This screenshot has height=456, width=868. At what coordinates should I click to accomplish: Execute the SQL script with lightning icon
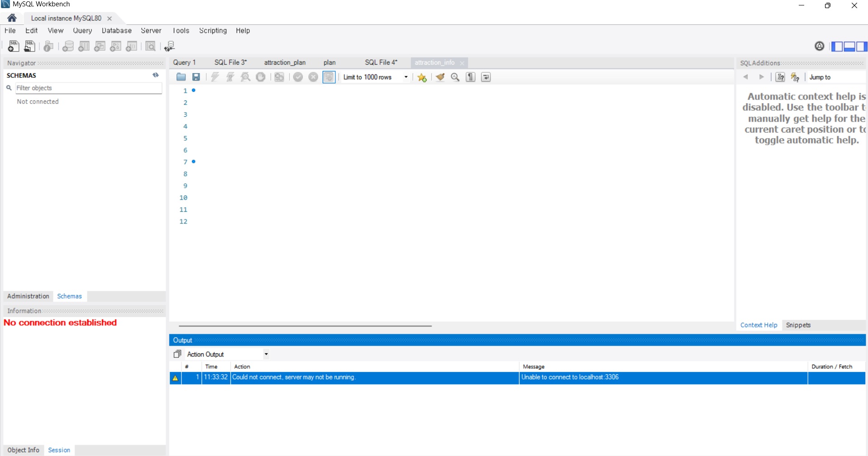click(x=215, y=77)
